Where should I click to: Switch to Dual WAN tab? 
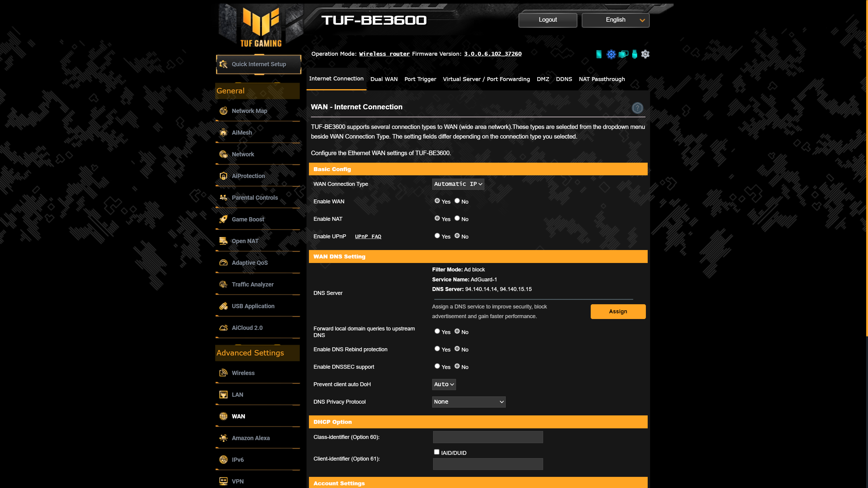pos(384,79)
